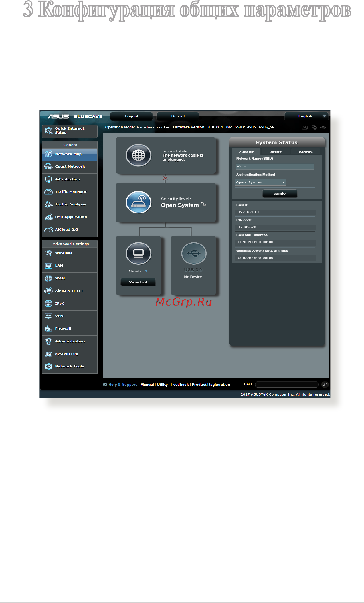Viewport: 364px width, 603px height.
Task: Click the Wireless settings icon in sidebar
Action: (x=48, y=253)
